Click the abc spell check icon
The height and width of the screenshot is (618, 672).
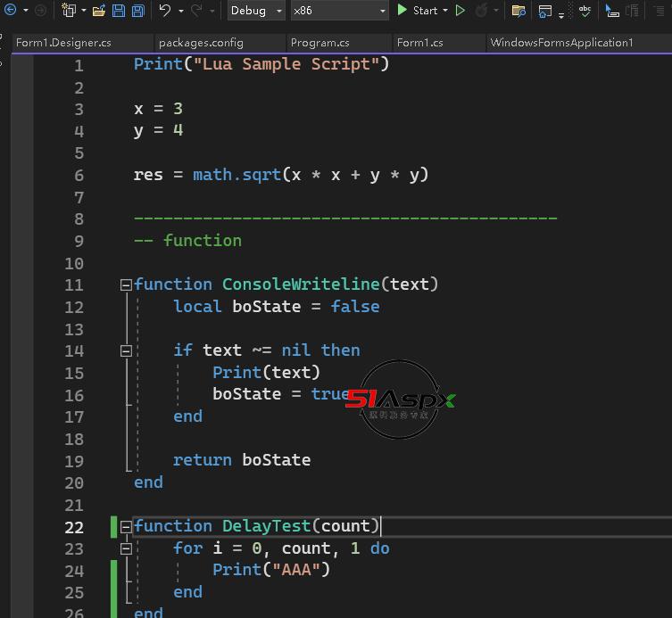tap(585, 11)
